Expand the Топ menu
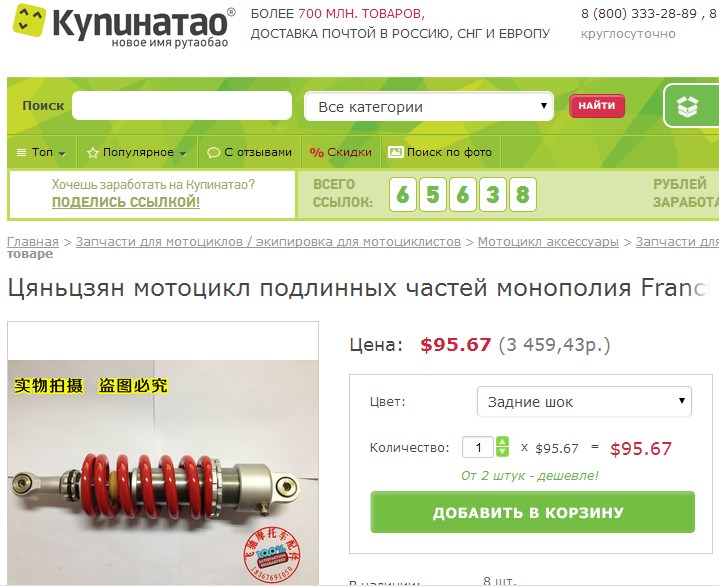This screenshot has height=586, width=719. coord(42,152)
